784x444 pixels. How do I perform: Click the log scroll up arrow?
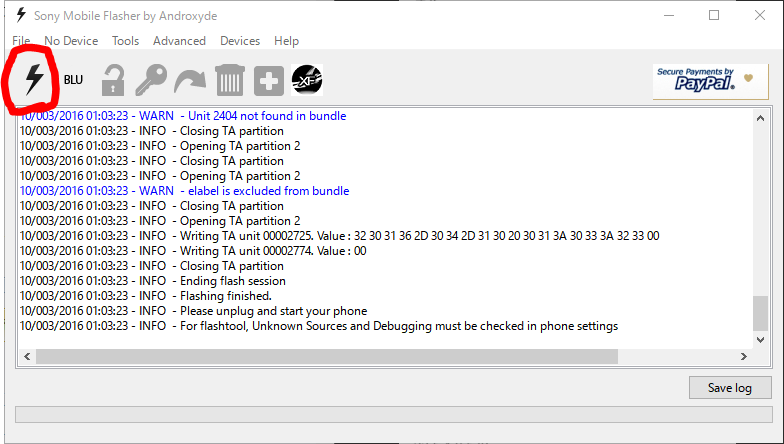coord(760,118)
